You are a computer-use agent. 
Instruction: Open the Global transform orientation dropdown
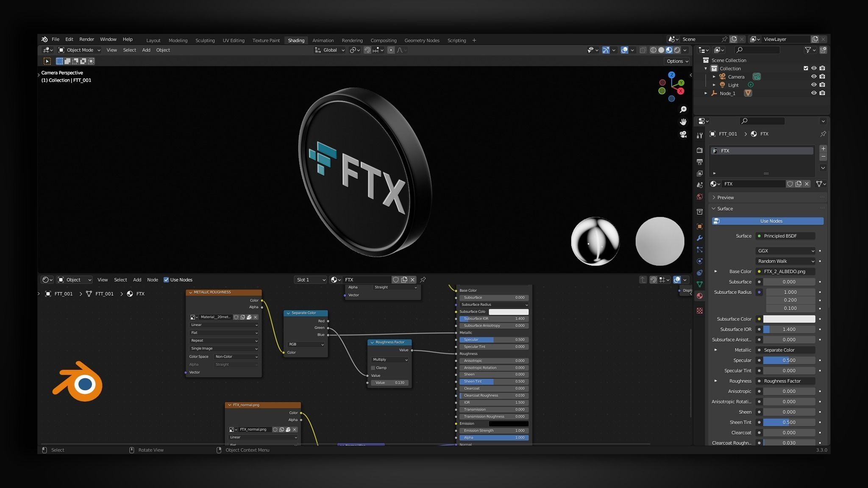pyautogui.click(x=330, y=50)
